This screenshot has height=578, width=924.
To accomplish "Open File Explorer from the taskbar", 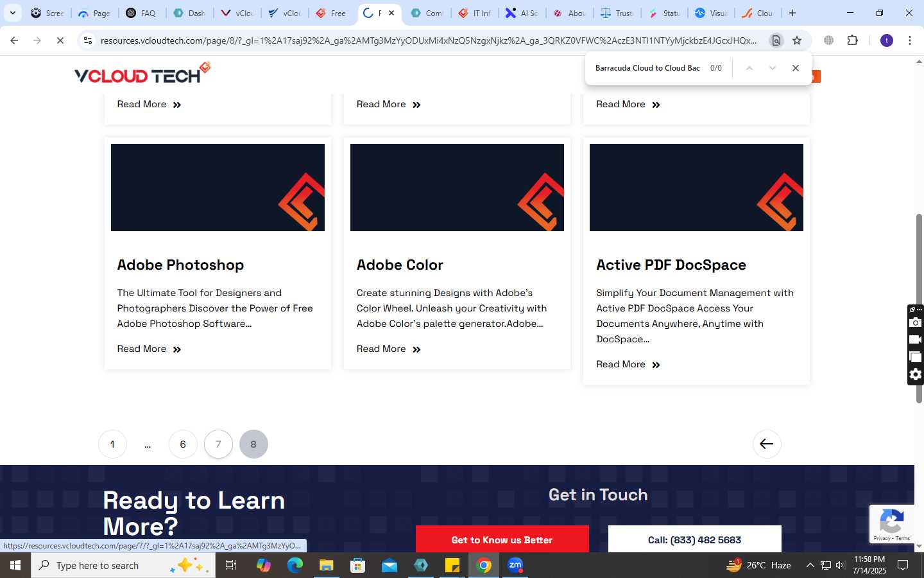I will pyautogui.click(x=326, y=565).
